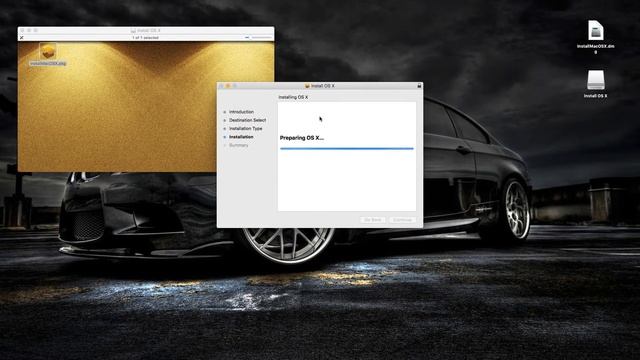Image resolution: width=640 pixels, height=360 pixels.
Task: Select the Installation Type step
Action: point(246,129)
